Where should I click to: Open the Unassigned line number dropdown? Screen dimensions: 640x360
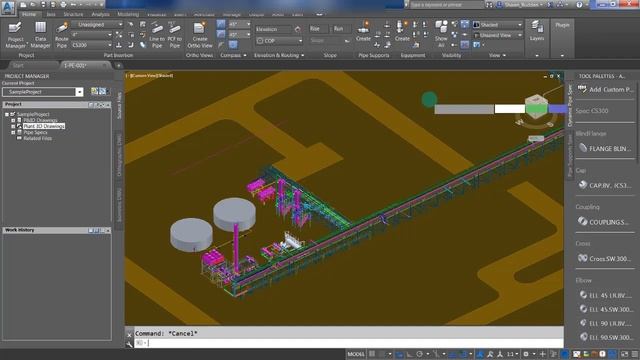[97, 24]
